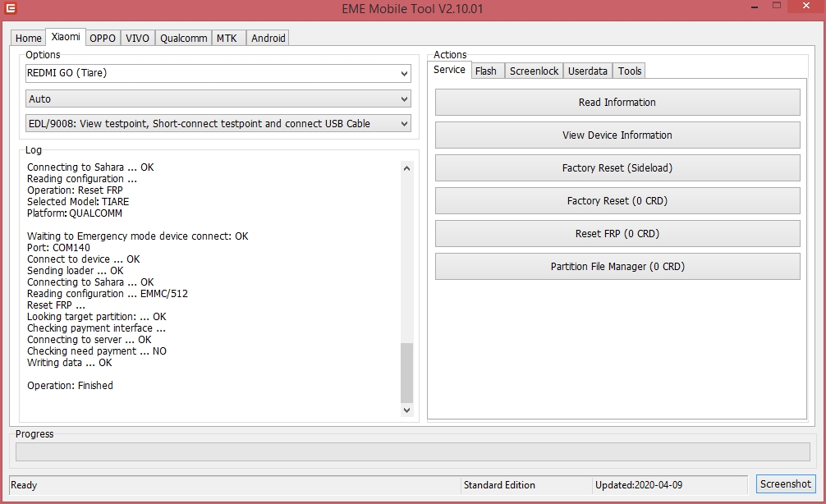Click the 'Port: COM140' log line
The image size is (826, 504).
(58, 248)
